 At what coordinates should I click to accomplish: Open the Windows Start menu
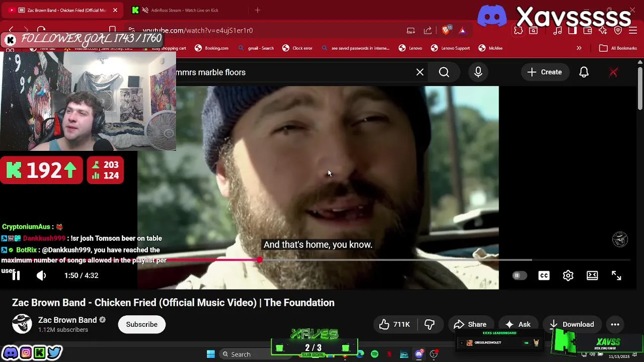click(211, 354)
